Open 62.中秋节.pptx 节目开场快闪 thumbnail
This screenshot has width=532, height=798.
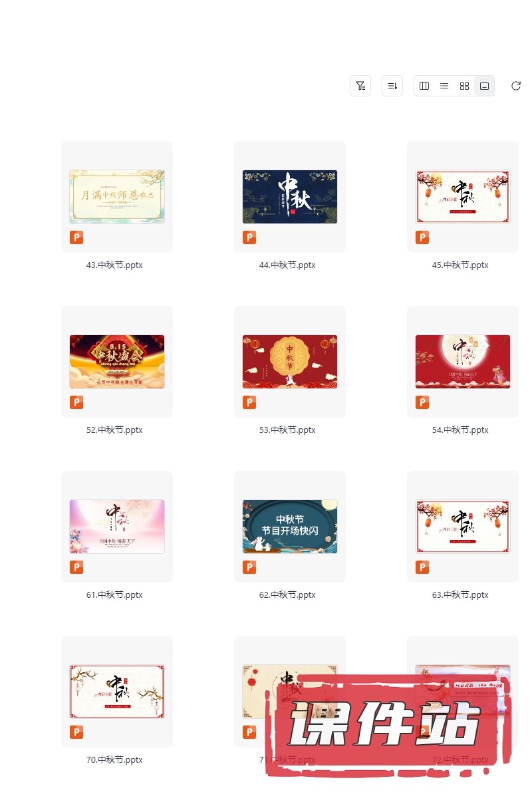click(x=290, y=526)
